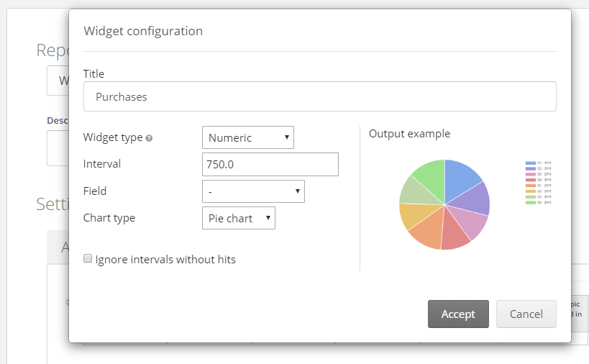The image size is (589, 364).
Task: Click the pale green pie chart slice
Action: [x=411, y=190]
